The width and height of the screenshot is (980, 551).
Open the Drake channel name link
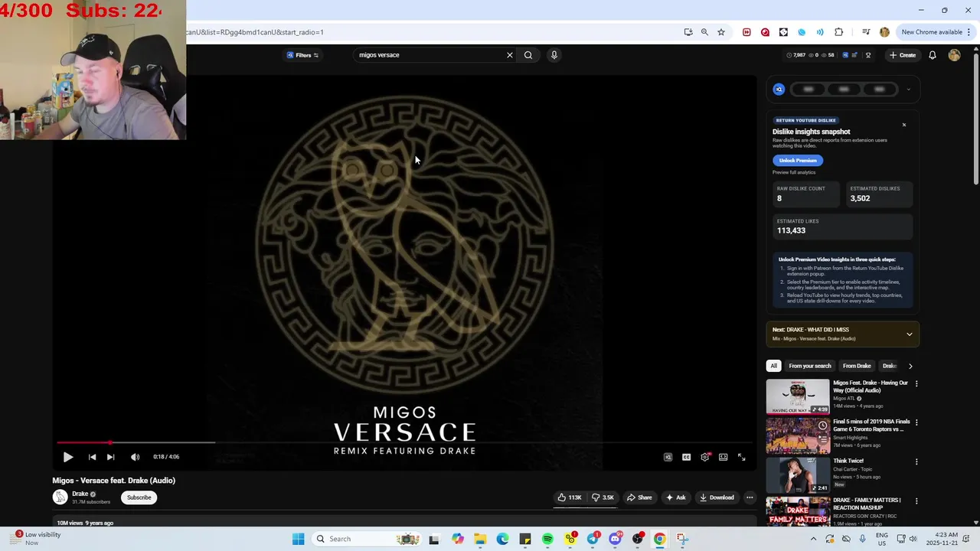coord(80,494)
